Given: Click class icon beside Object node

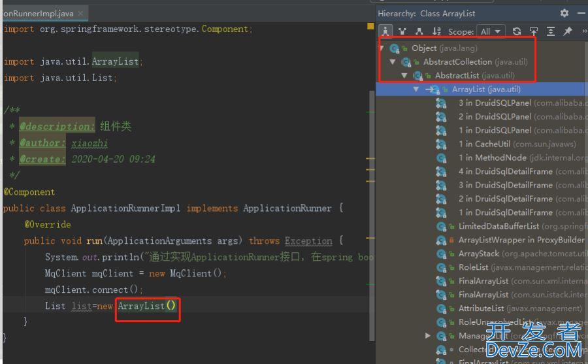Looking at the screenshot, I should tap(394, 48).
